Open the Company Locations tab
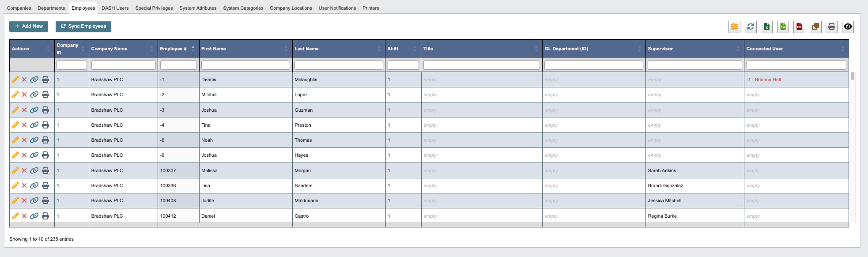The width and height of the screenshot is (868, 257). tap(291, 8)
